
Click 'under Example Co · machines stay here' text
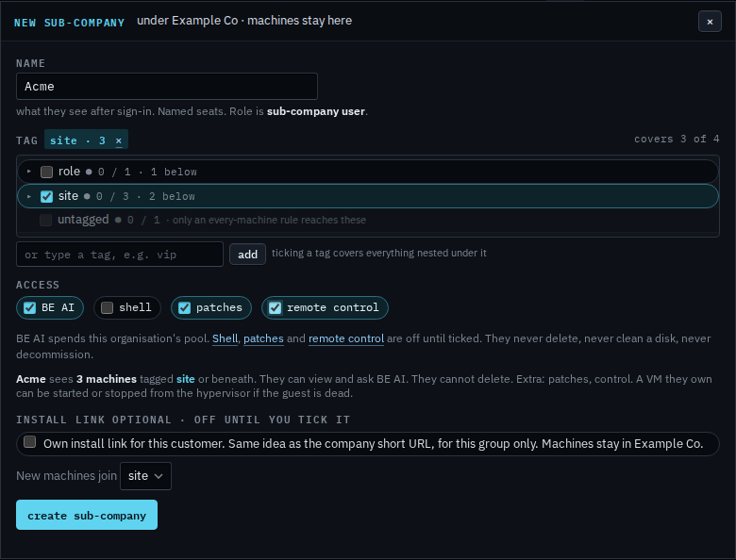pyautogui.click(x=244, y=21)
